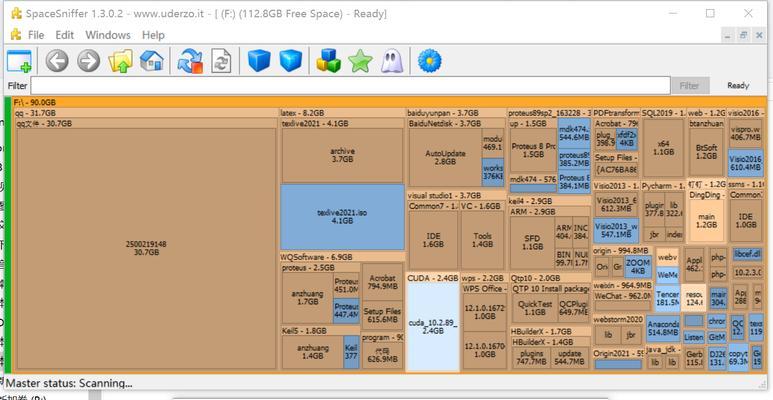The image size is (773, 400).
Task: Select the Keil5 - 1.8GB header
Action: pos(320,330)
